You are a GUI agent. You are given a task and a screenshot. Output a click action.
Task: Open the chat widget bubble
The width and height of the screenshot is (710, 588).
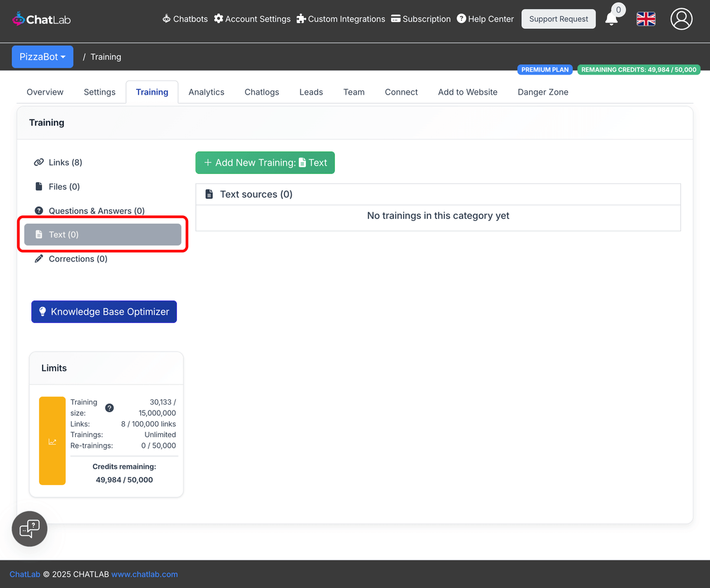coord(29,528)
